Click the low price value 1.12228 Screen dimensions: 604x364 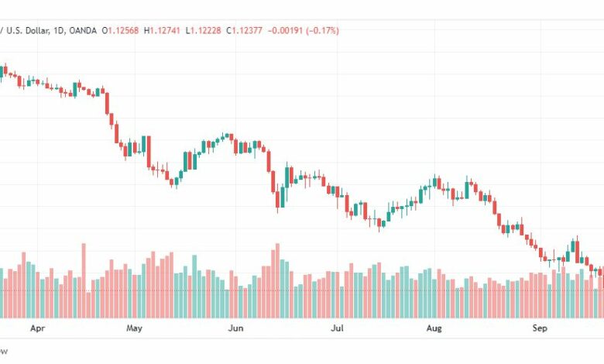point(206,30)
